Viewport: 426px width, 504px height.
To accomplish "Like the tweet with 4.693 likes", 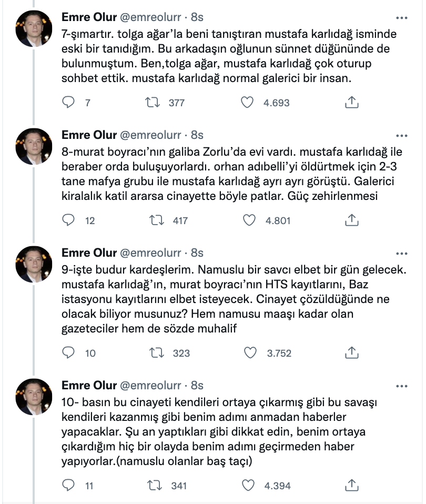I will (247, 102).
